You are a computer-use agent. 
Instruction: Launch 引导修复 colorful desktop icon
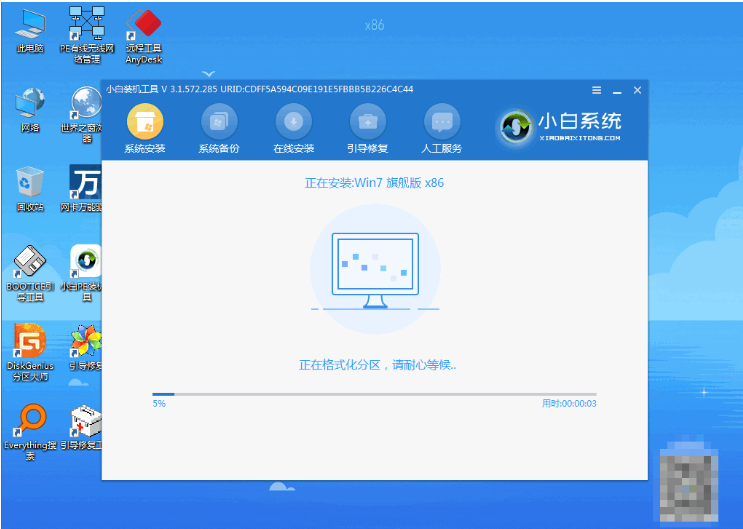click(x=85, y=347)
